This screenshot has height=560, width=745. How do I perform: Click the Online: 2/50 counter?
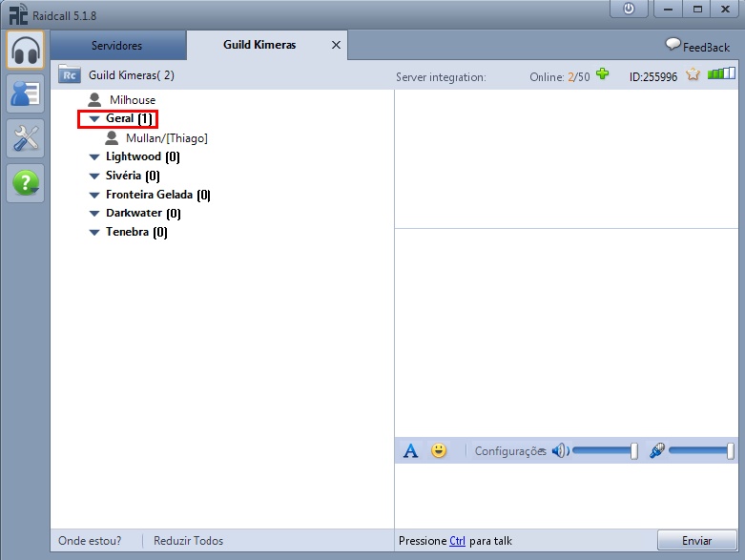click(x=560, y=77)
